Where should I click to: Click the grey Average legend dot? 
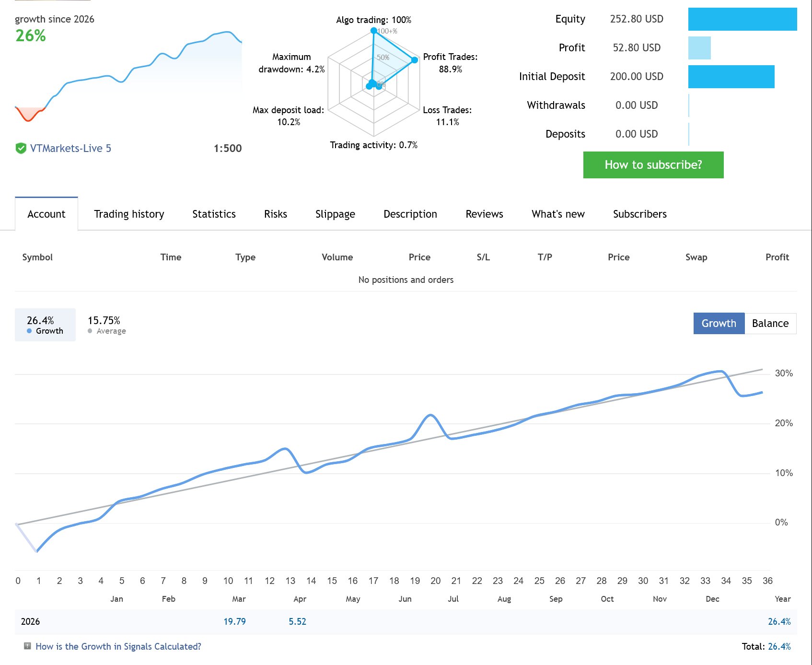pyautogui.click(x=90, y=331)
